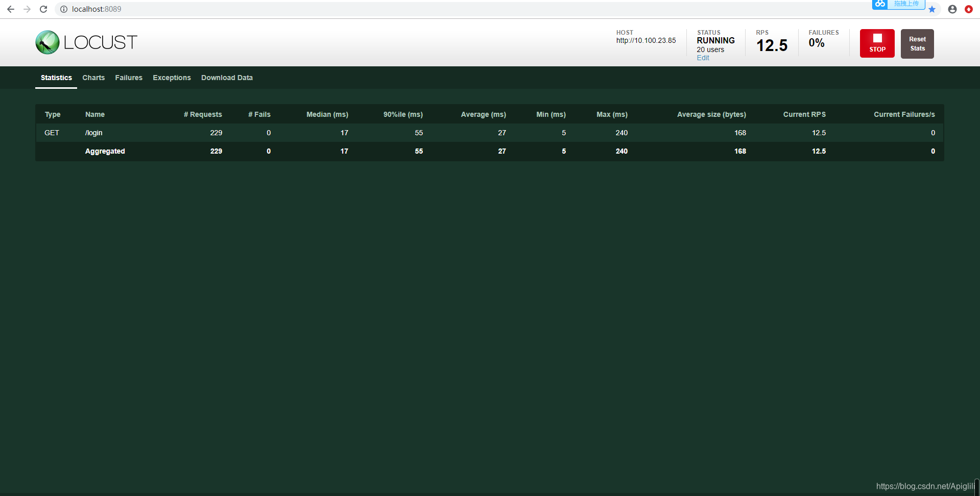The width and height of the screenshot is (980, 496).
Task: Select the /login row name
Action: [x=93, y=133]
